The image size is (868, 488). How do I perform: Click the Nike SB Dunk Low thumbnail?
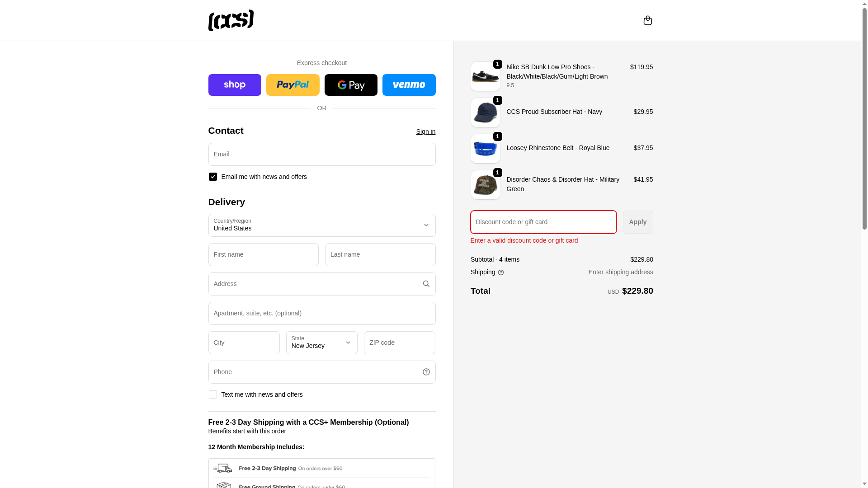(485, 76)
